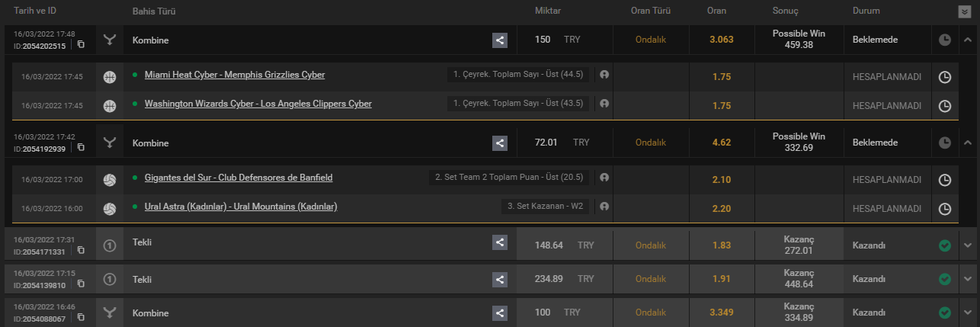The width and height of the screenshot is (980, 327).
Task: Share the 150 TRY Kombine bet
Action: tap(500, 40)
